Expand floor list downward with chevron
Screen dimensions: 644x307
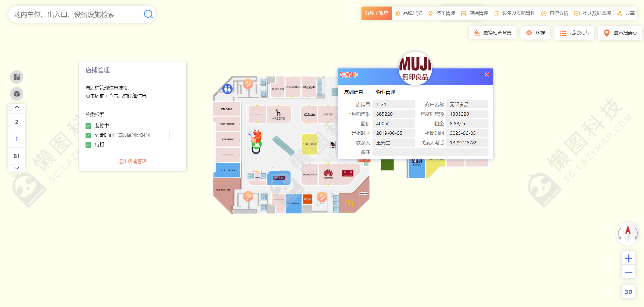click(17, 168)
